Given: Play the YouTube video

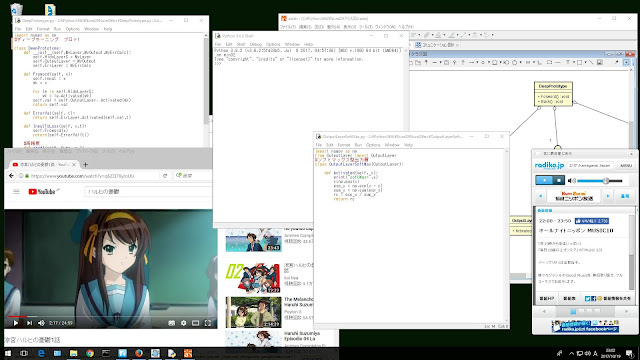Looking at the screenshot, I should [x=16, y=323].
